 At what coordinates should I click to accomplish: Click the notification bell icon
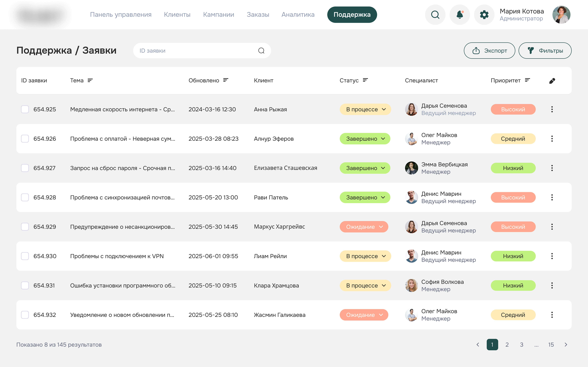459,15
